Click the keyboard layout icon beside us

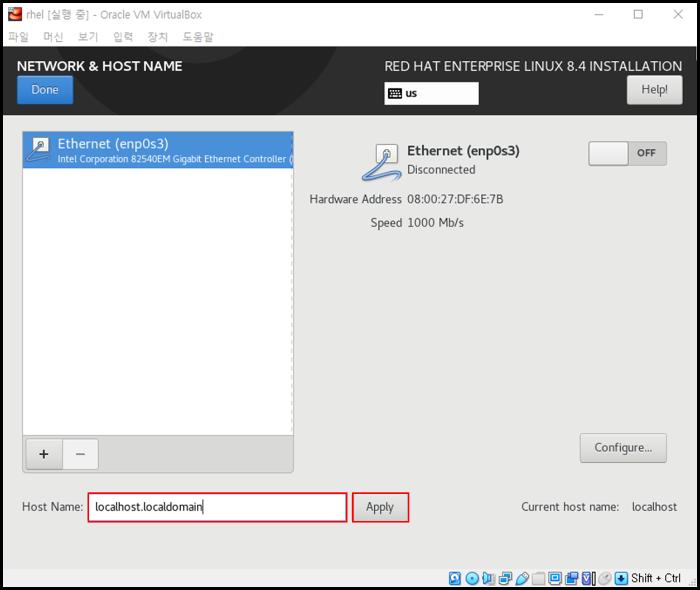point(395,93)
